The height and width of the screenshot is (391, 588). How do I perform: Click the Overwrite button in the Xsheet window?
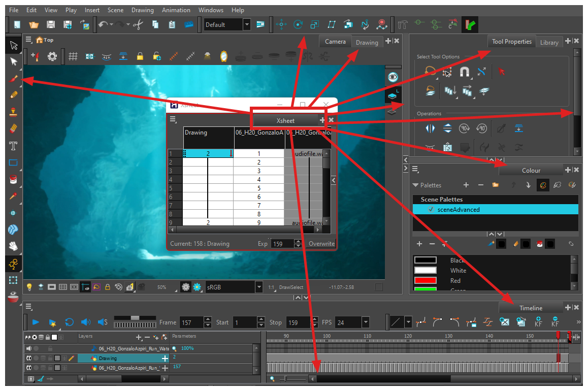point(321,243)
